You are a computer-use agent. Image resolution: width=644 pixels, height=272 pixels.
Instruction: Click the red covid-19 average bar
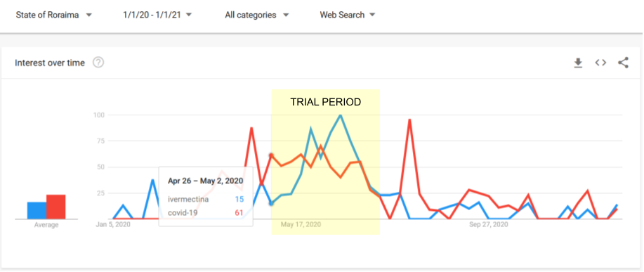click(x=56, y=207)
